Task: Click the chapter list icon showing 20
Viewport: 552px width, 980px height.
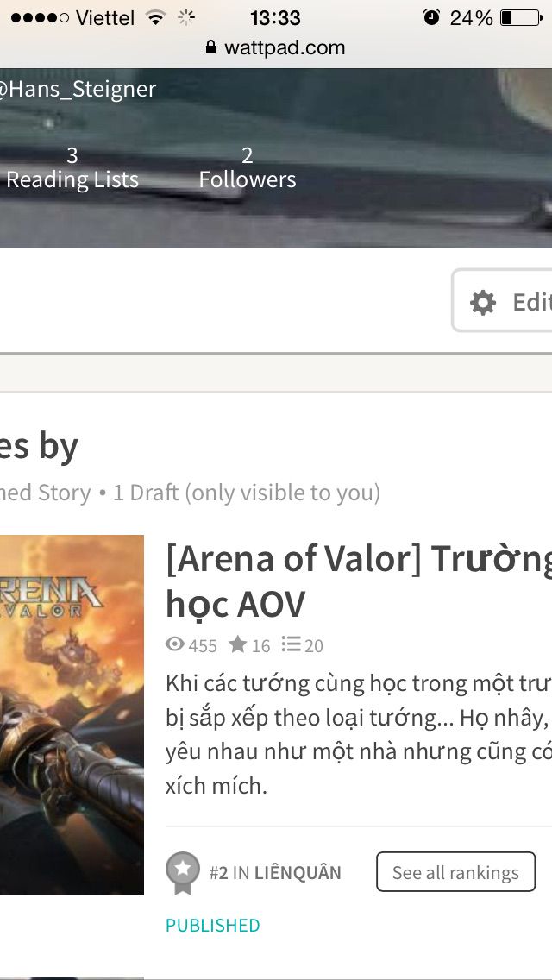Action: pos(291,644)
